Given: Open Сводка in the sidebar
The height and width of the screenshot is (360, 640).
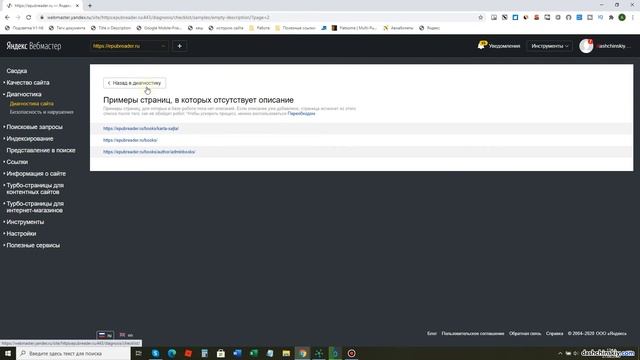Looking at the screenshot, I should point(17,71).
